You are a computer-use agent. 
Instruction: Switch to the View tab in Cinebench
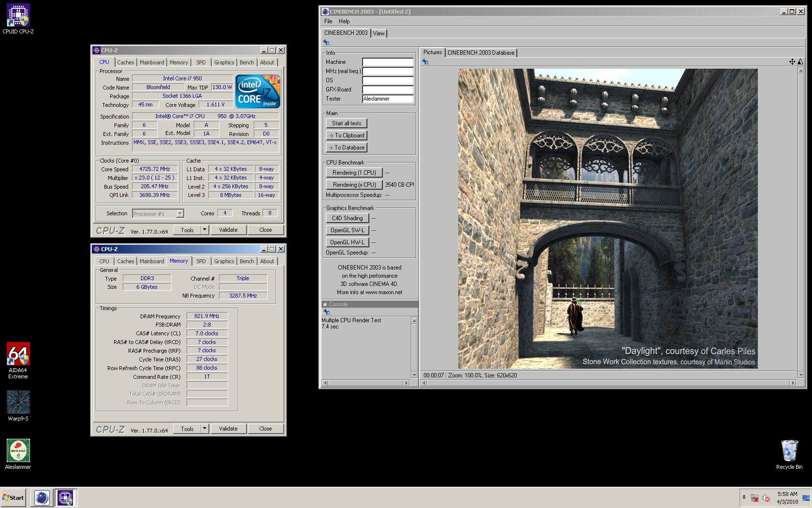pos(379,33)
